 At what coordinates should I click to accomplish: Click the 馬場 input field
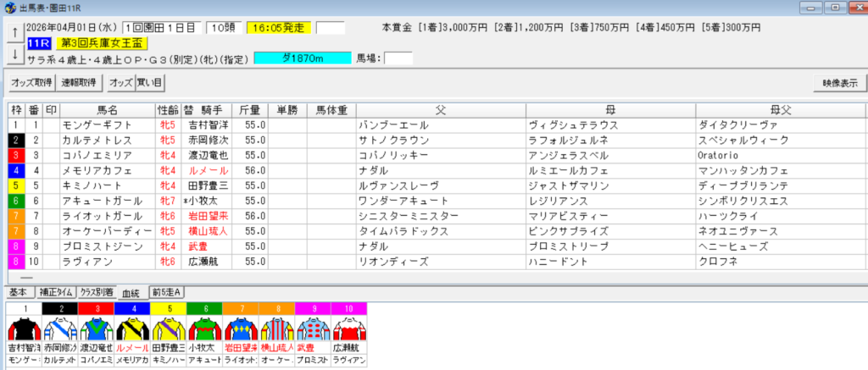398,58
